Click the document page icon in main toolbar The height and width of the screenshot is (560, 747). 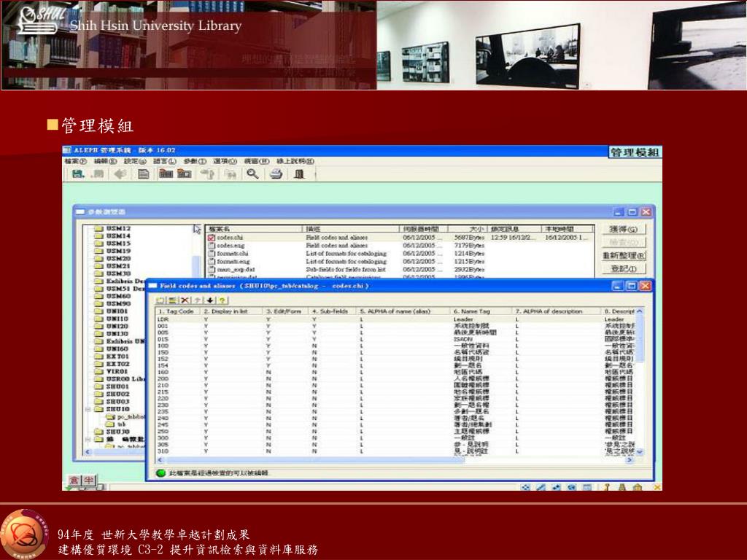[x=144, y=174]
